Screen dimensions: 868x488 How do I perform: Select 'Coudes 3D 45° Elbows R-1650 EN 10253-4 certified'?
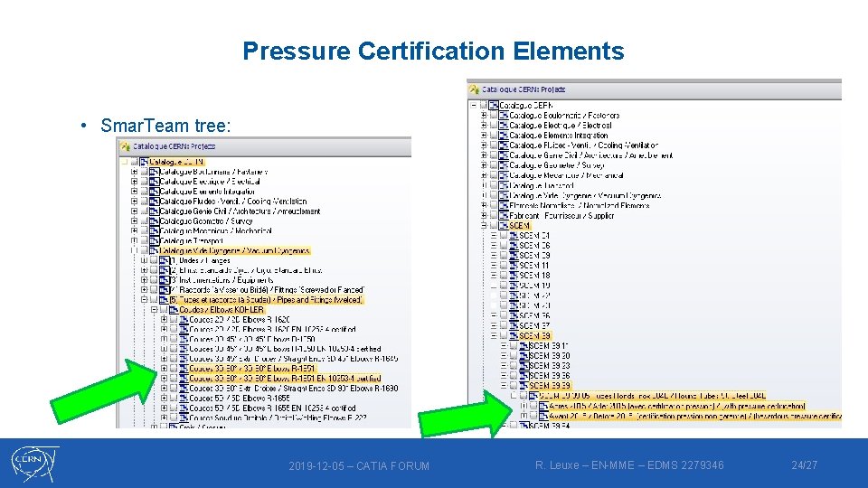[x=285, y=349]
